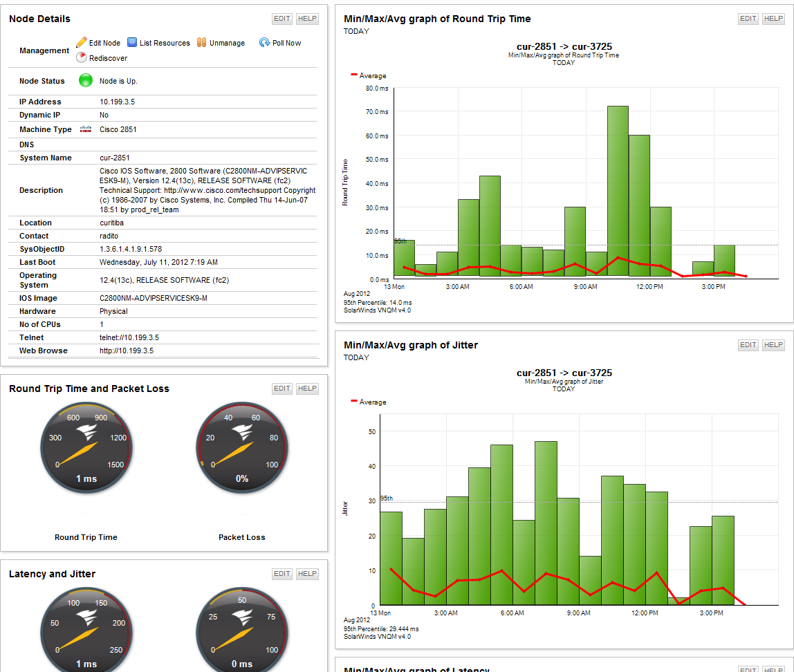Screen dimensions: 794x672
Task: Click the contact value radito
Action: (109, 236)
